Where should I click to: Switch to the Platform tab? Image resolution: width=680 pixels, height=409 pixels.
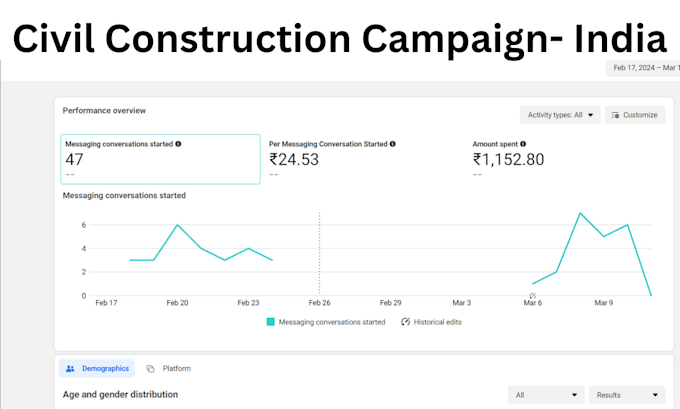pos(169,369)
